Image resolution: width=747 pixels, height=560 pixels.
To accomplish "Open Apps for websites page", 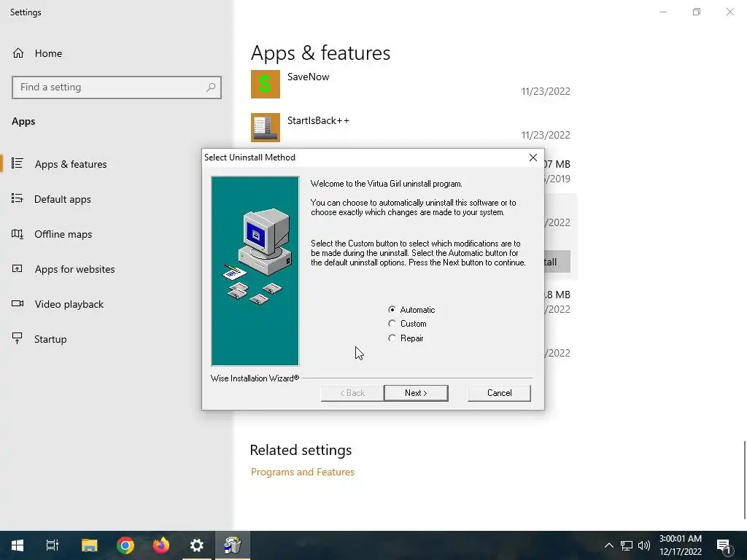I will (x=74, y=269).
